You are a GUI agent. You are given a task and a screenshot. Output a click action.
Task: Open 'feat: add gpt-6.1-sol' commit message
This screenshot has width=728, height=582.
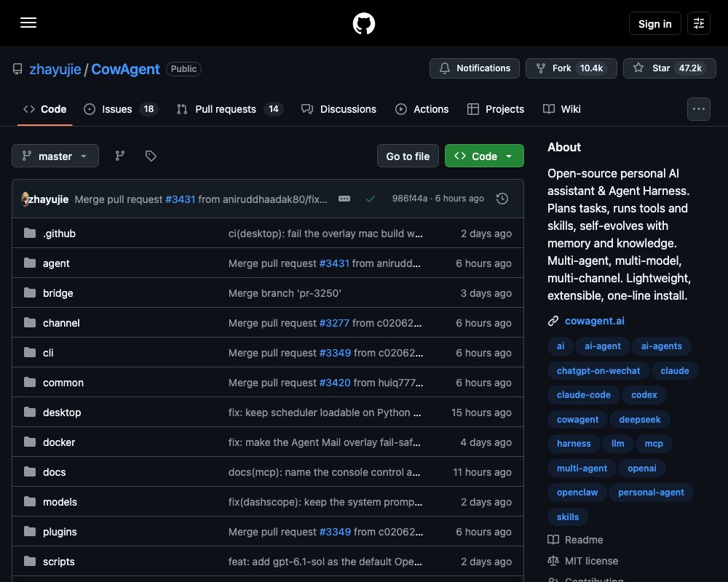click(x=325, y=562)
